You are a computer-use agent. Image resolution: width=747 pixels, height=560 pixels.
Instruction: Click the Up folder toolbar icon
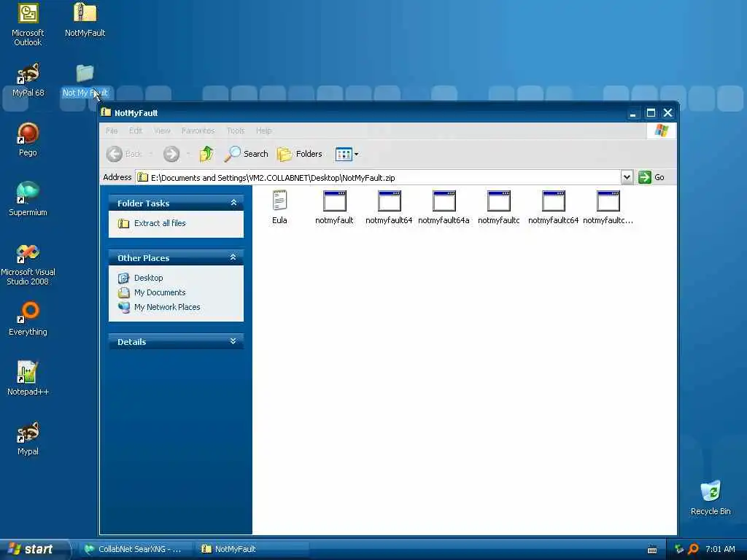click(x=206, y=154)
